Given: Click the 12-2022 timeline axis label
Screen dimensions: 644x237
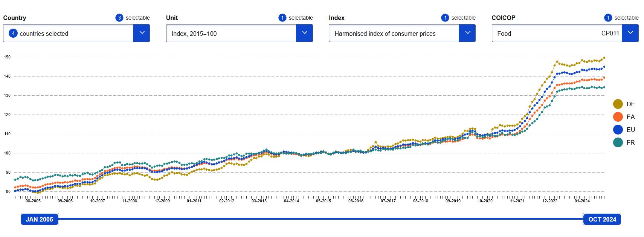Looking at the screenshot, I should click(x=549, y=201).
